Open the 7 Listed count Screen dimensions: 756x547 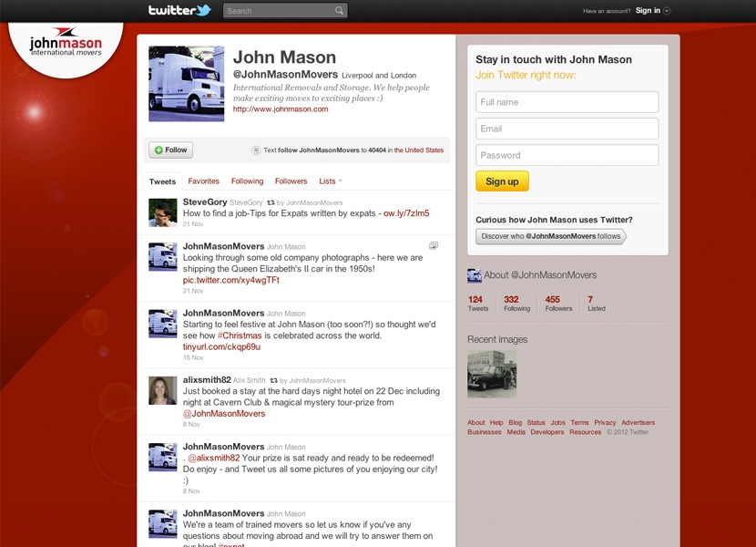click(x=596, y=304)
